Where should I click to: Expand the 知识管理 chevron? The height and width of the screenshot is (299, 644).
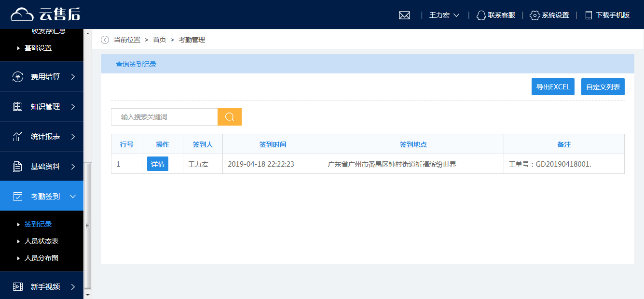pos(73,107)
